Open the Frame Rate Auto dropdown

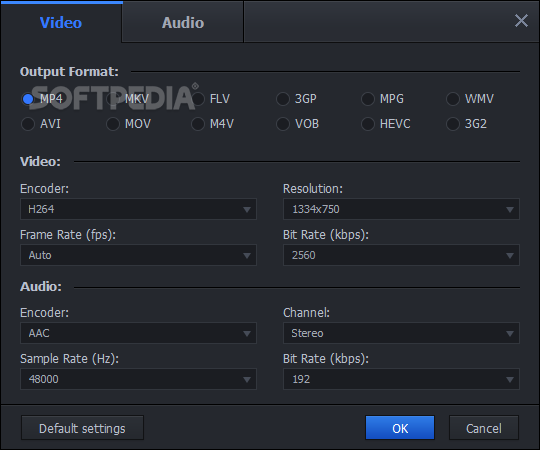[138, 255]
